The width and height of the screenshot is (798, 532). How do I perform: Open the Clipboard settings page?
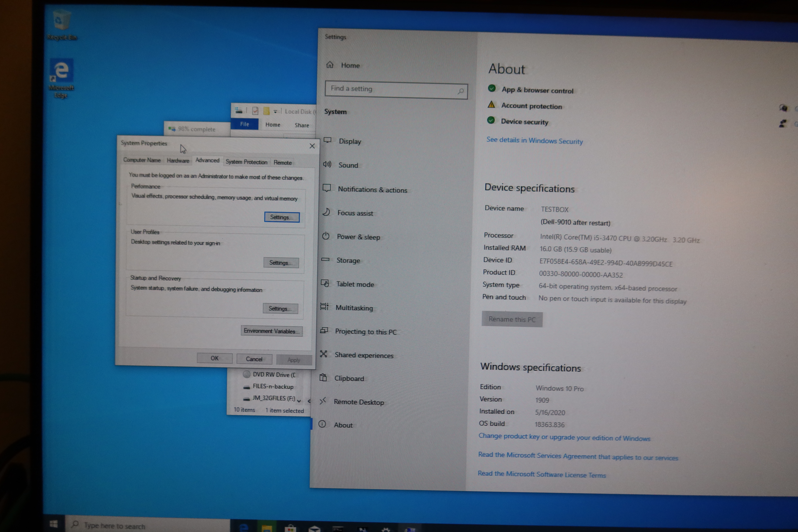[349, 378]
